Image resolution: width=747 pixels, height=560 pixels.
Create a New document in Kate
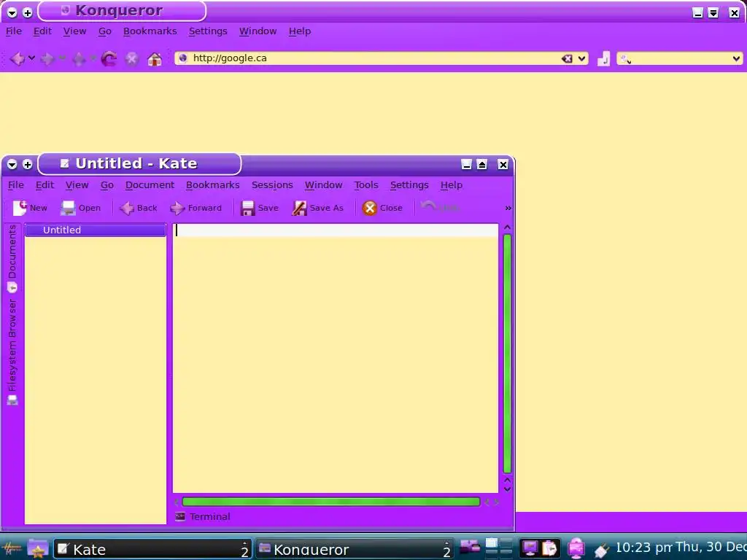[x=29, y=208]
